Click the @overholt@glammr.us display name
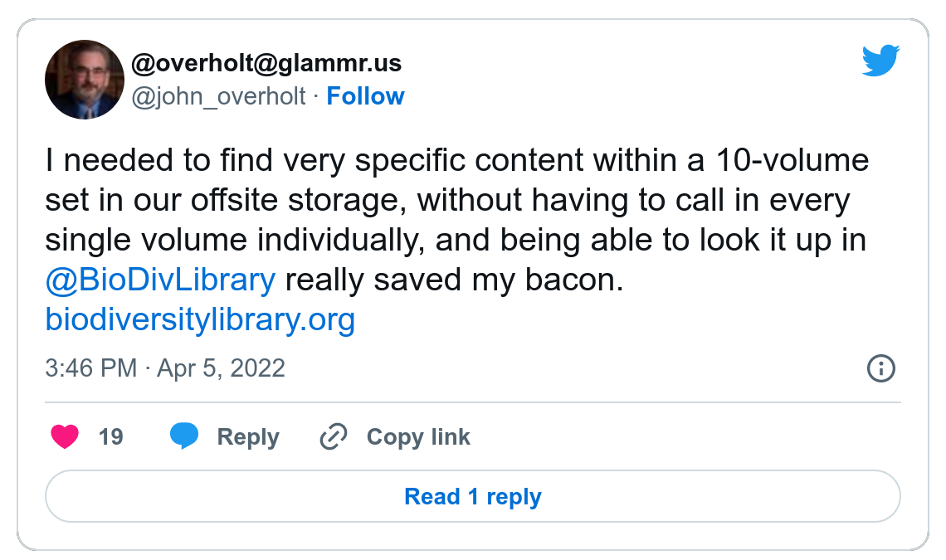 coord(266,63)
